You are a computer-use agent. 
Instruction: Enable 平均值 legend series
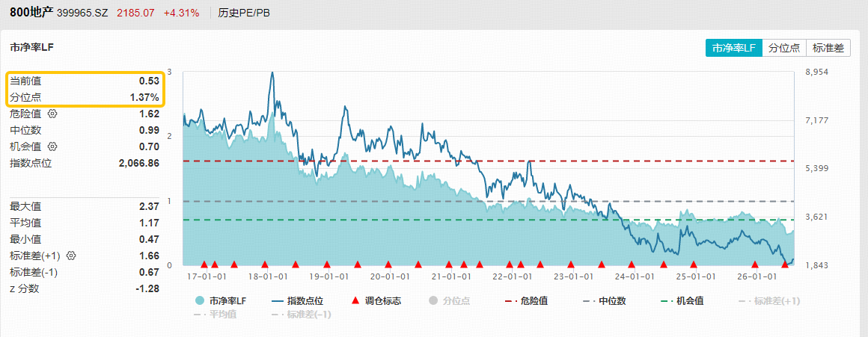(216, 315)
